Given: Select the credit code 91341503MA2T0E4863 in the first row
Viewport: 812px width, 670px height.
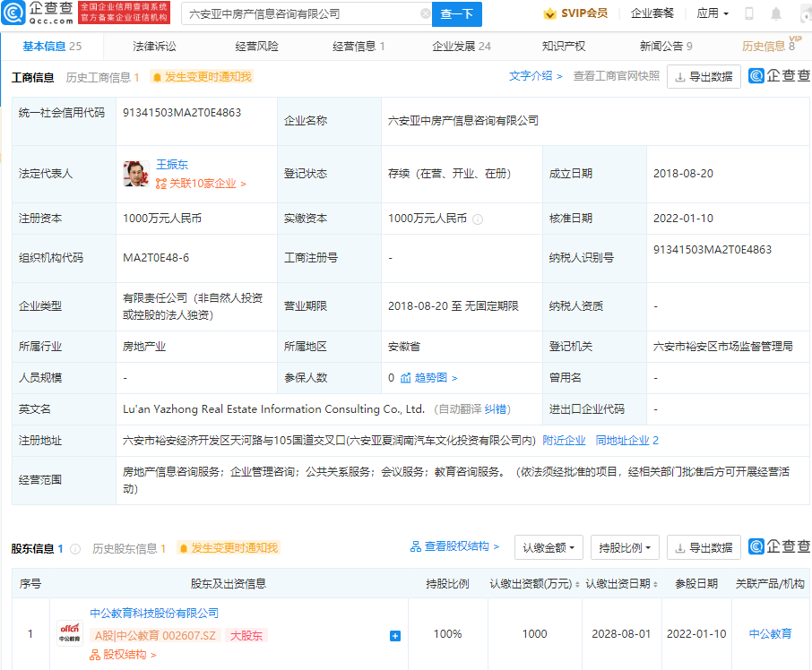Looking at the screenshot, I should (182, 113).
